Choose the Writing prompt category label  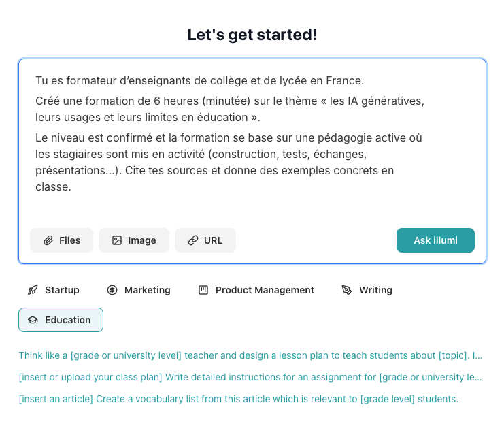click(x=375, y=290)
